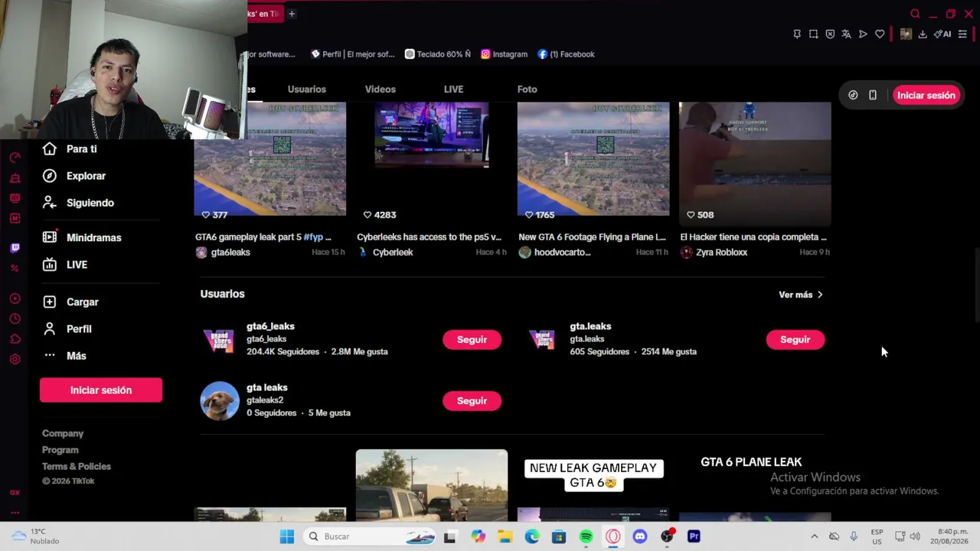Open the history clock in browser sidebar
The height and width of the screenshot is (551, 980).
click(x=15, y=319)
